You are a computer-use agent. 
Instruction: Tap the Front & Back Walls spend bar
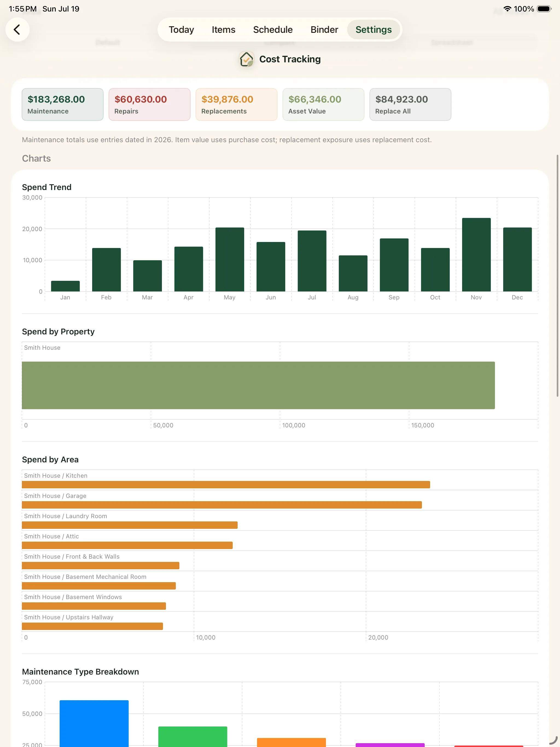coord(101,566)
